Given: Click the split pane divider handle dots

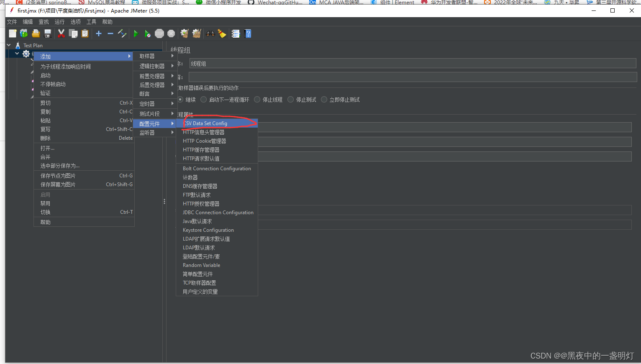Looking at the screenshot, I should point(164,202).
